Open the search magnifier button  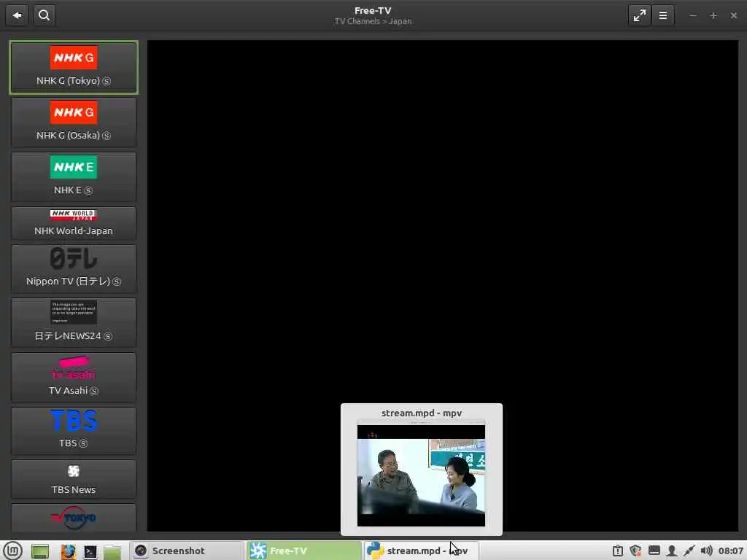(44, 15)
